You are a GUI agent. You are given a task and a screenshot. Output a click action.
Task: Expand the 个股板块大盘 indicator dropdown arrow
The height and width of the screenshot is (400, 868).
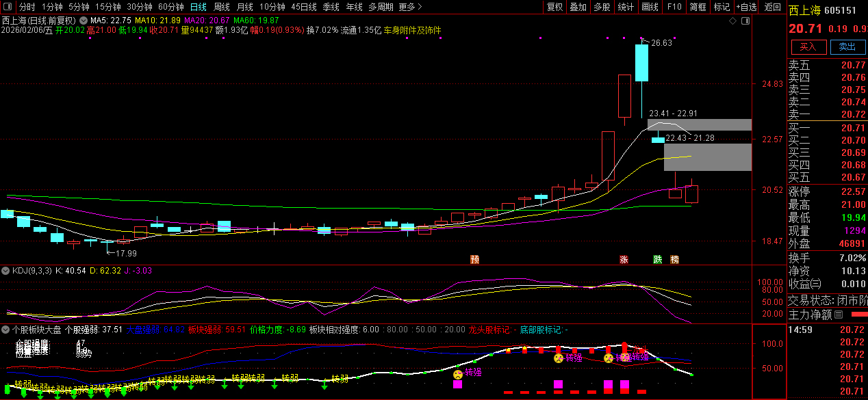[6, 330]
